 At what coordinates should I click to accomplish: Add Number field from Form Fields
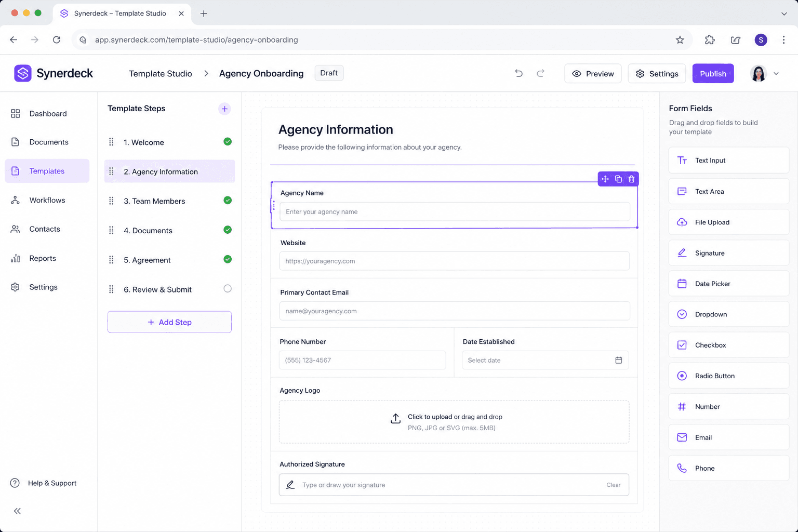(x=729, y=407)
